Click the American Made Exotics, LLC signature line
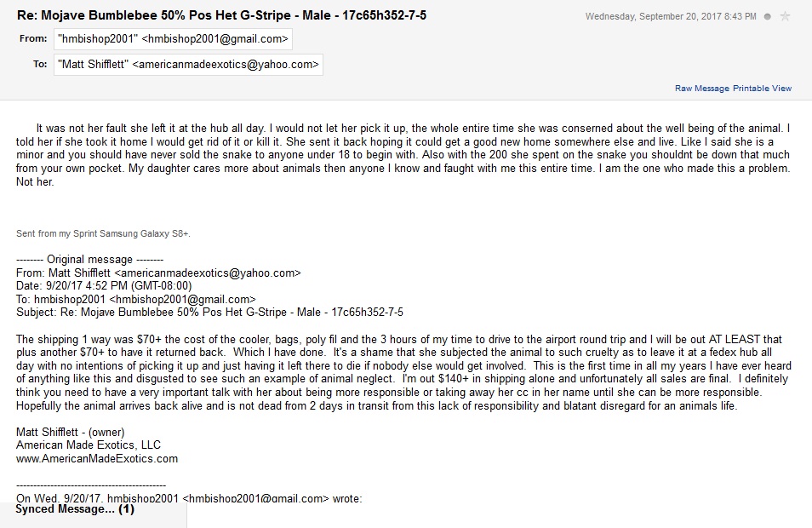The image size is (812, 528). (88, 445)
